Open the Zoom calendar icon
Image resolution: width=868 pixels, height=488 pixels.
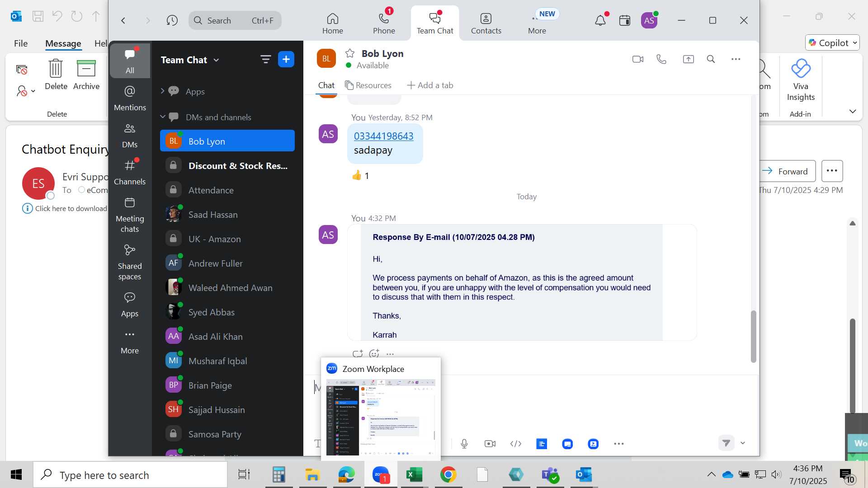[x=625, y=20]
